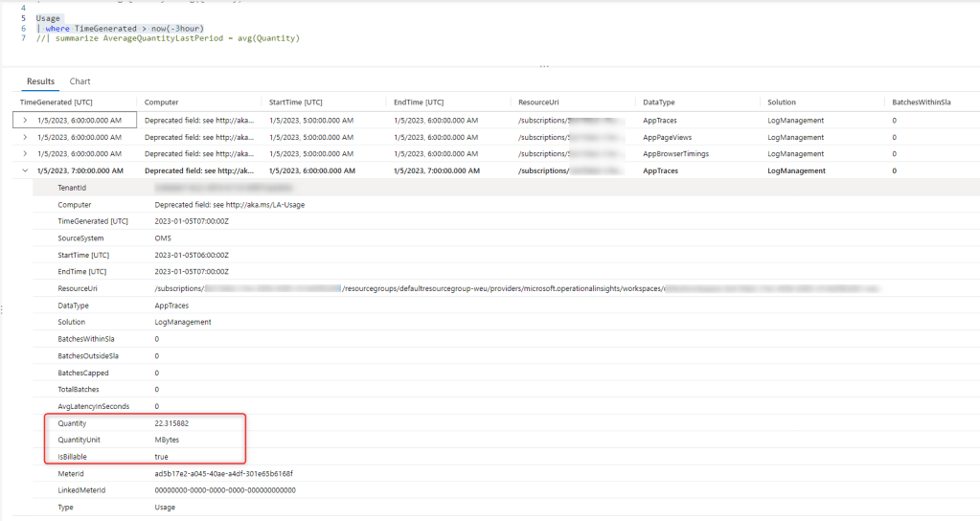
Task: Click the SourceSystem OMS value
Action: tap(163, 238)
